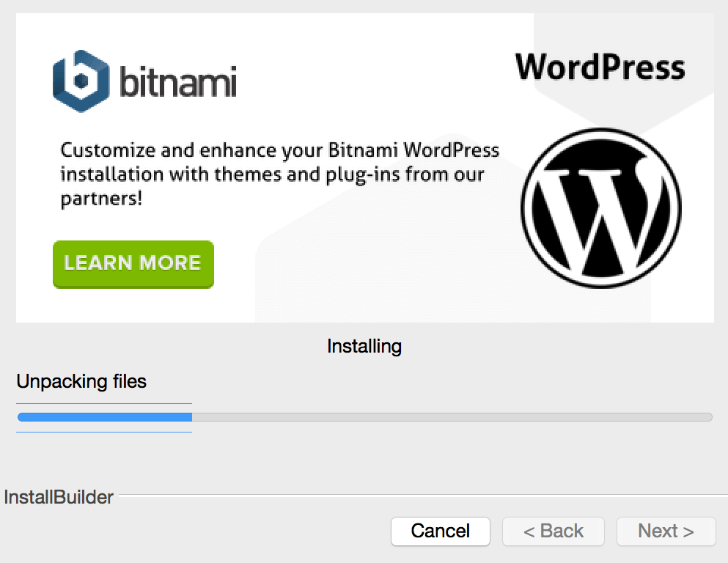The height and width of the screenshot is (563, 728).
Task: Click the InstallBuilder label
Action: (59, 496)
